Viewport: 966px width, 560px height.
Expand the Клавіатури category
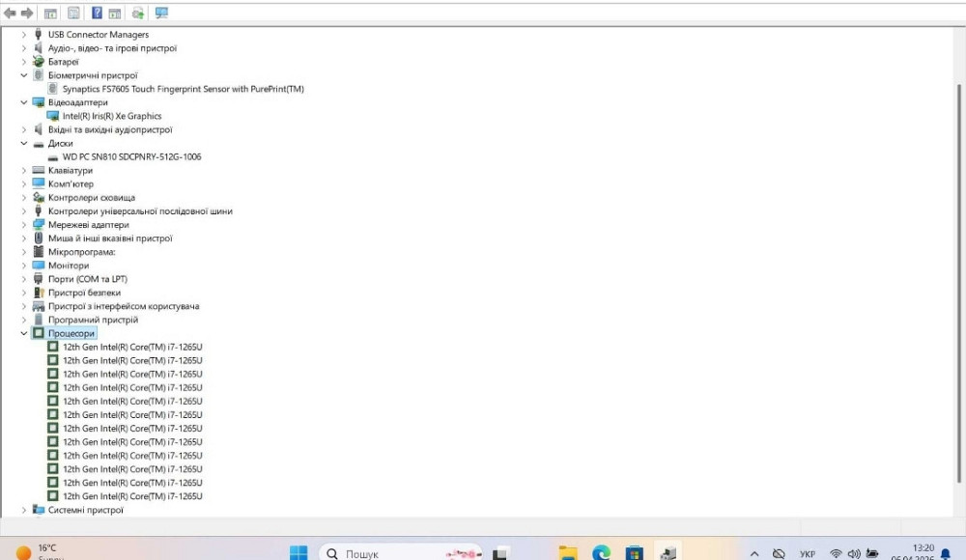(x=24, y=171)
